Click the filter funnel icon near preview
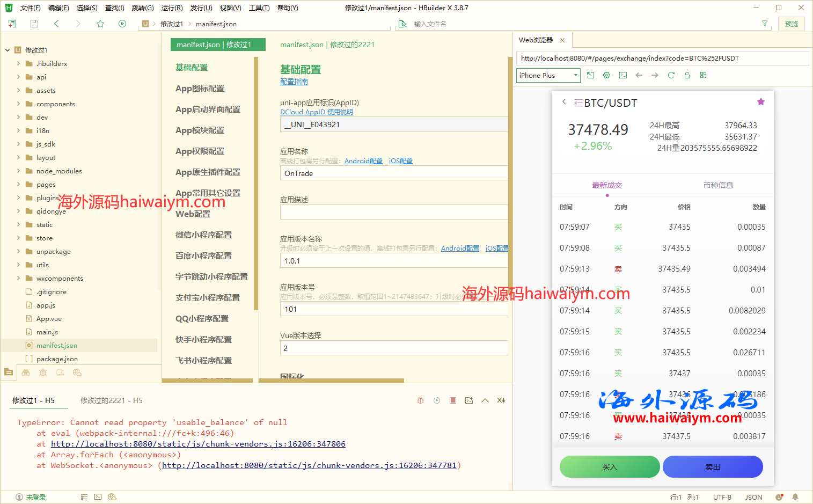This screenshot has height=504, width=813. [765, 24]
